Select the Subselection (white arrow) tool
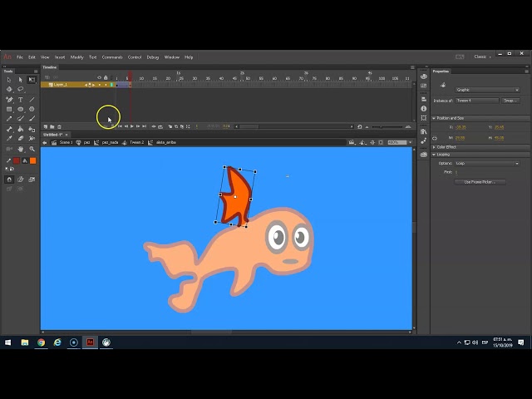Viewport: 532px width, 399px height. (20, 80)
